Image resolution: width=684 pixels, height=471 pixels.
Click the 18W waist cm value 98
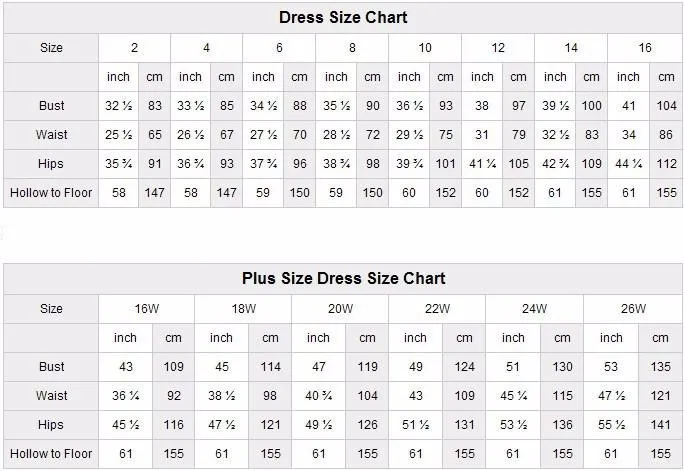[x=270, y=396]
